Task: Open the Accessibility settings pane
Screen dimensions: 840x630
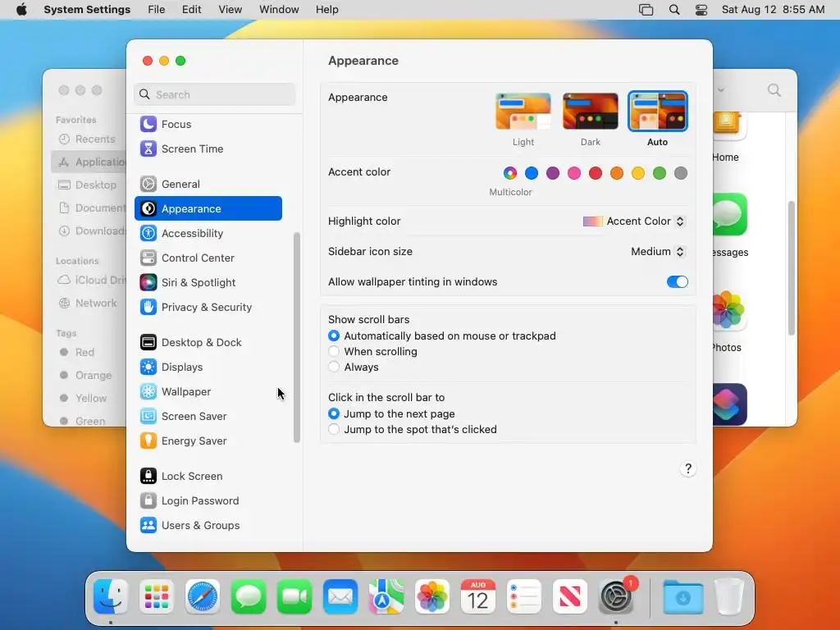Action: (x=208, y=234)
